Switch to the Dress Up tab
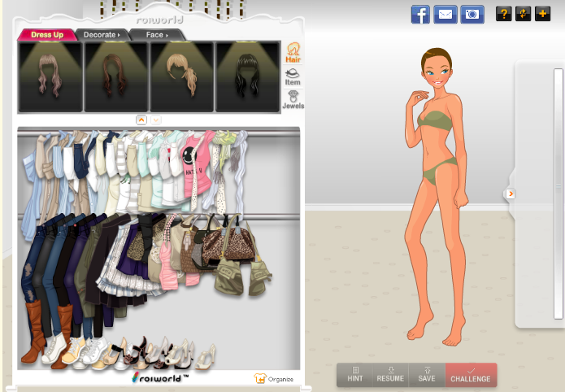565x392 pixels. pos(46,35)
